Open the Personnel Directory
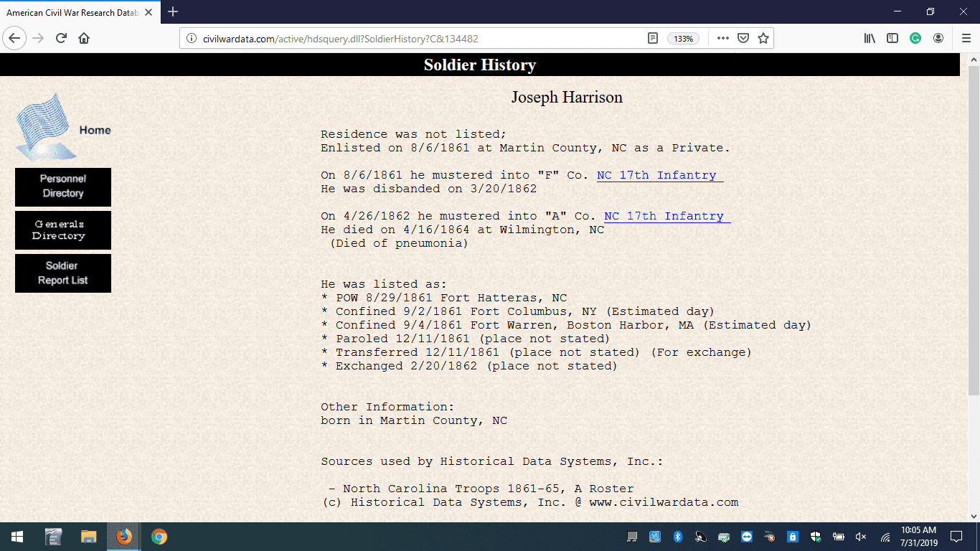Viewport: 980px width, 551px height. coord(63,187)
